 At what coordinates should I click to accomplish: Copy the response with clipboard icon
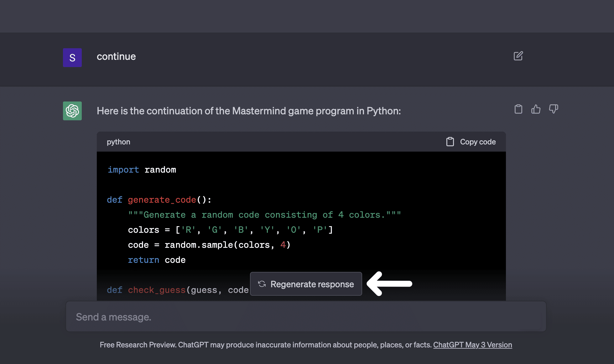(x=518, y=109)
